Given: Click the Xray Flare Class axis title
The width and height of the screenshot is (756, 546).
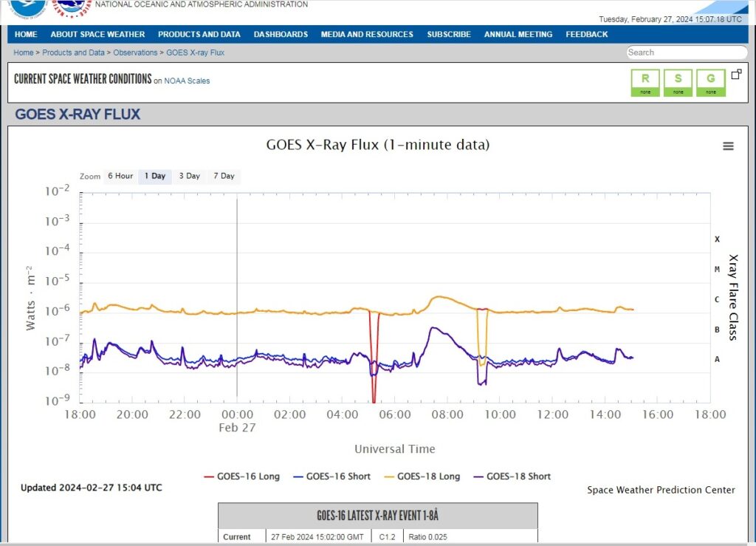Looking at the screenshot, I should [733, 298].
